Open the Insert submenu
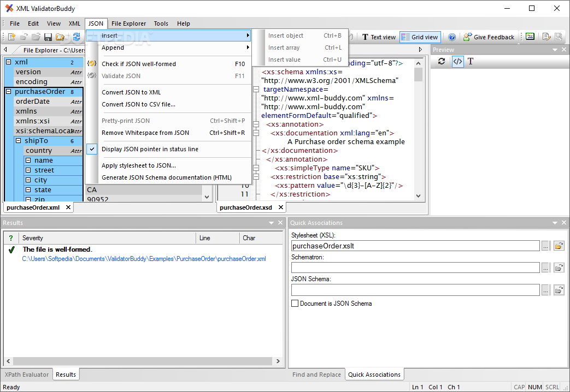 [168, 35]
